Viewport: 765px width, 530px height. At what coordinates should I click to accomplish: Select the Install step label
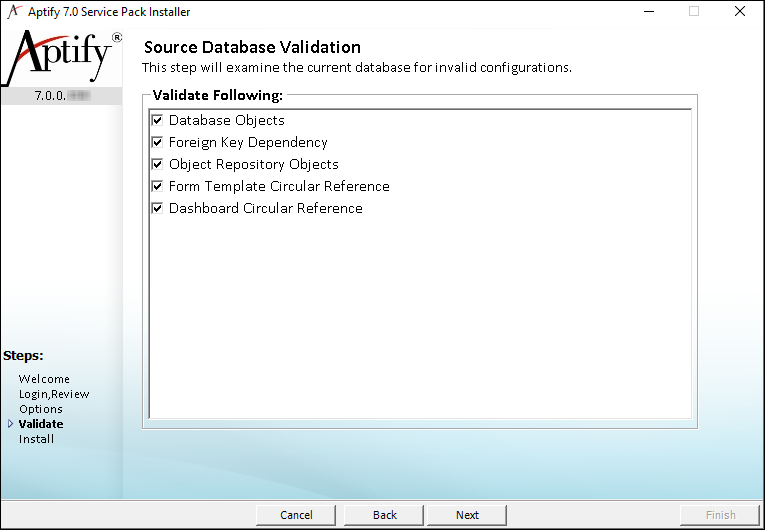37,439
